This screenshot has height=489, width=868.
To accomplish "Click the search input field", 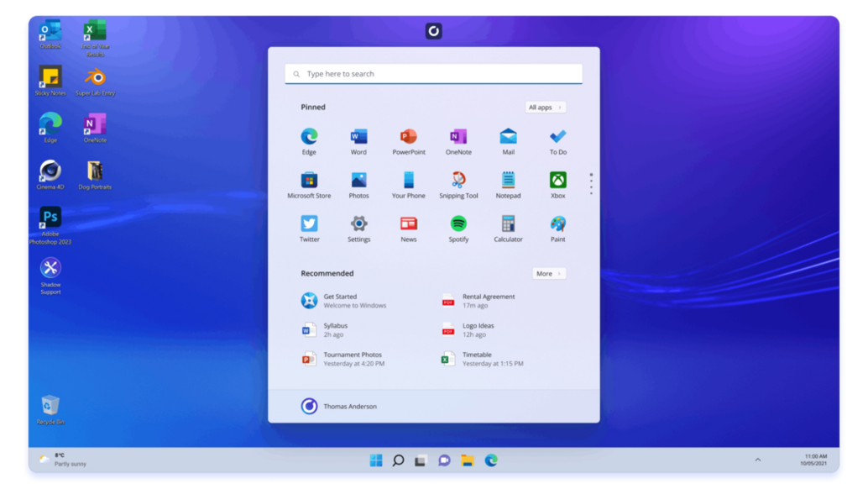I will click(x=433, y=73).
